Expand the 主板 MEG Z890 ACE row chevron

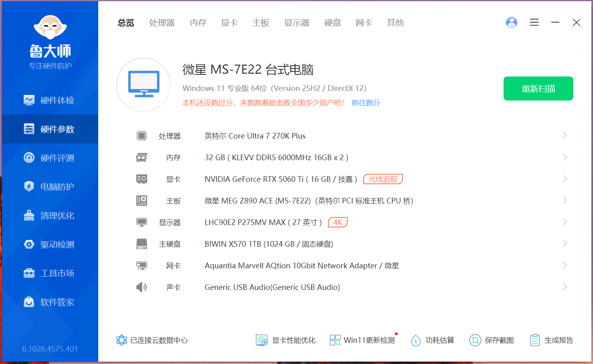565,200
